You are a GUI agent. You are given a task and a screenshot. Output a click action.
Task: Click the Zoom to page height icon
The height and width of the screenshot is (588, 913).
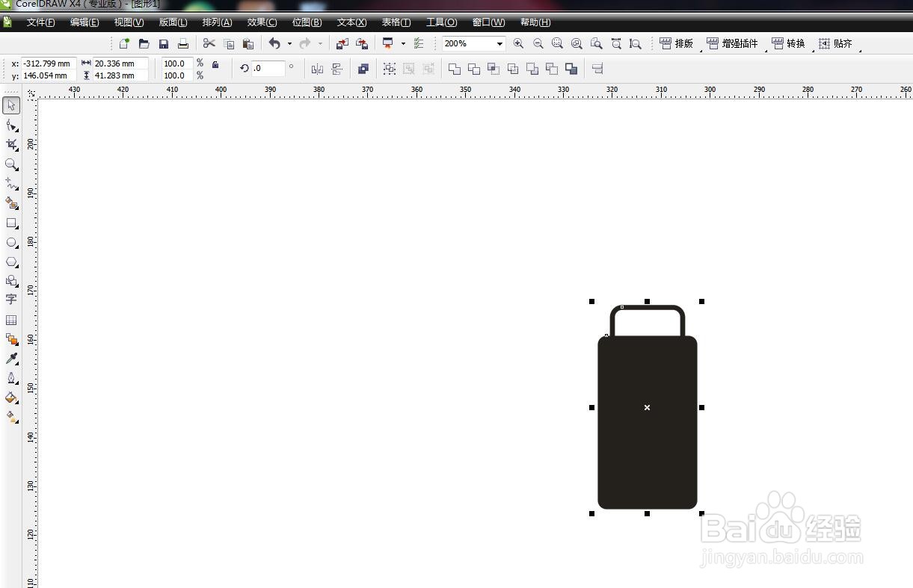point(635,43)
